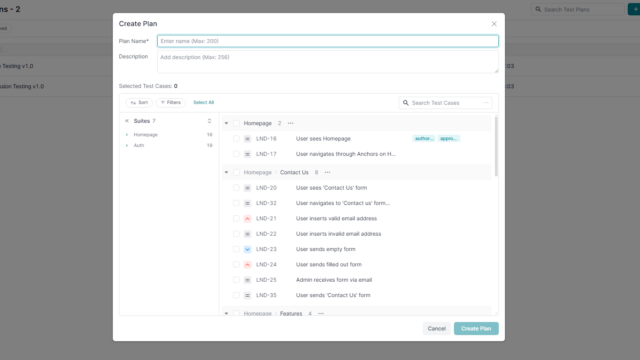Click the medium priority icon of LND-25
Viewport: 640px width, 360px height.
(x=247, y=280)
